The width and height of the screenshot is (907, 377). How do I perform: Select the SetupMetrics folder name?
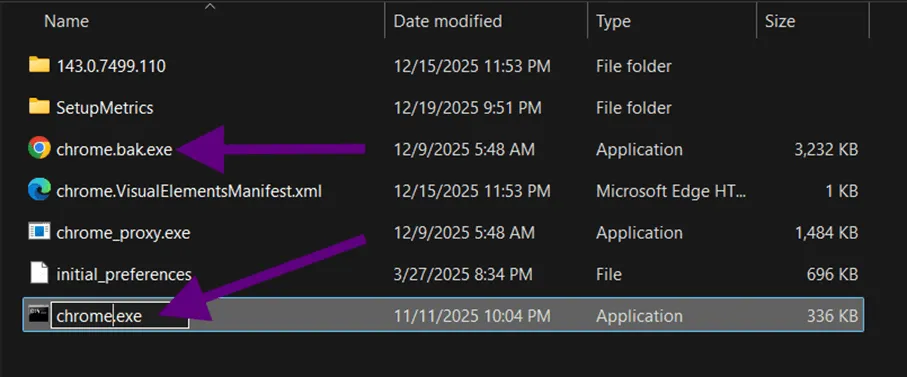pos(105,108)
